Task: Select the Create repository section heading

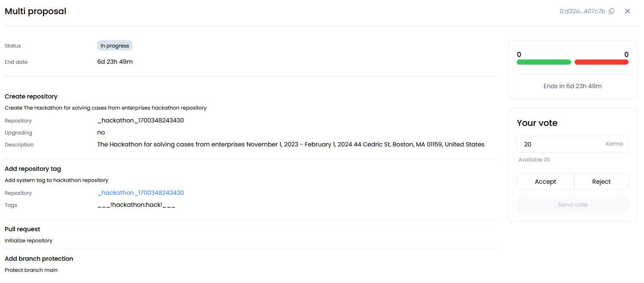Action: click(x=31, y=96)
